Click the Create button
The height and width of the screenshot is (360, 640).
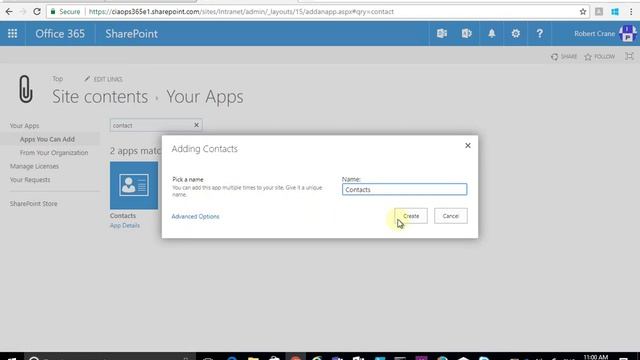click(411, 216)
